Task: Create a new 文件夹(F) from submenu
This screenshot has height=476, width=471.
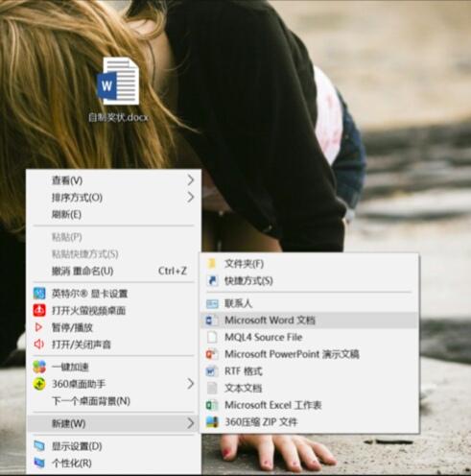Action: tap(309, 264)
